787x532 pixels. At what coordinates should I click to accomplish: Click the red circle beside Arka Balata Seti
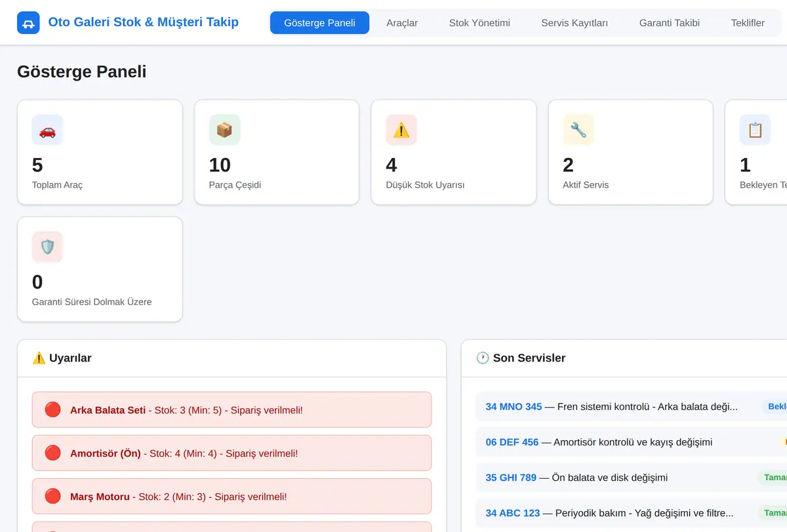click(x=52, y=410)
